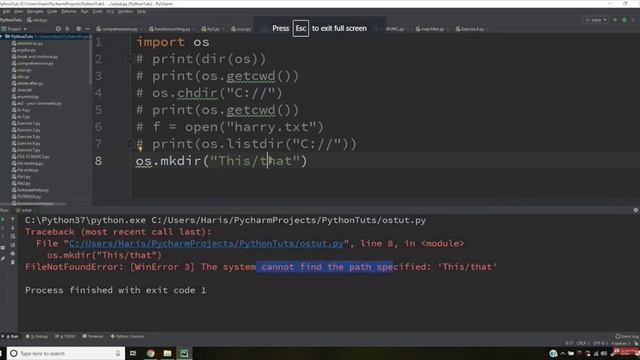Viewport: 640px width, 360px height.
Task: Open File Explorer from the taskbar
Action: click(x=167, y=353)
